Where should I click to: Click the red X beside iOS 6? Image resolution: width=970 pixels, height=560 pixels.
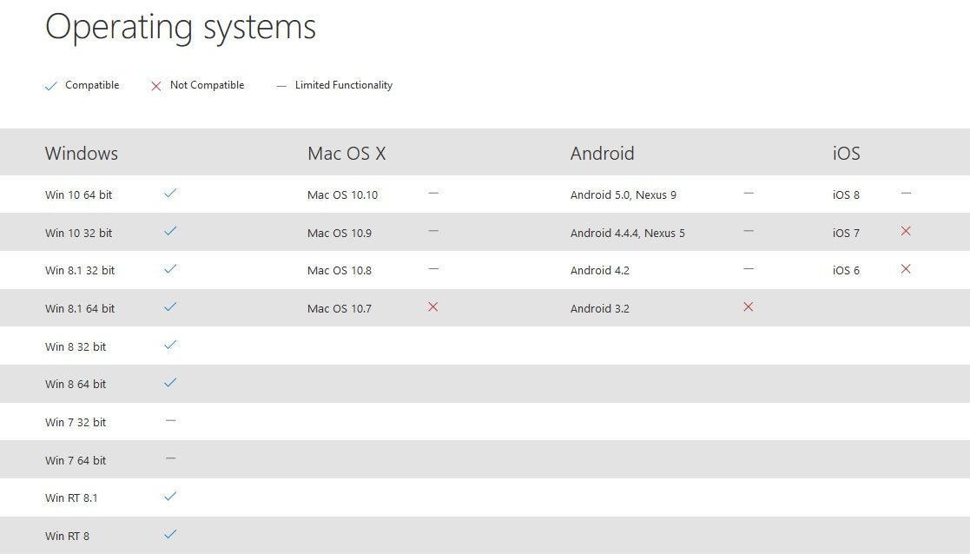906,269
